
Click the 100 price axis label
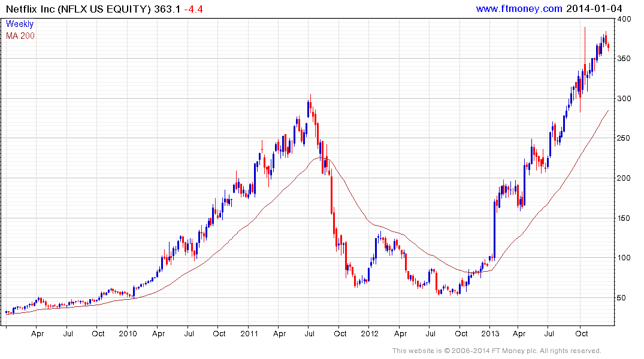pyautogui.click(x=624, y=258)
